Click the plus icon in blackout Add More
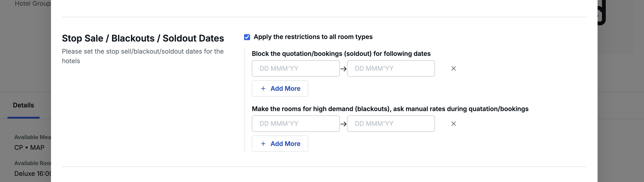The image size is (644, 182). click(263, 144)
